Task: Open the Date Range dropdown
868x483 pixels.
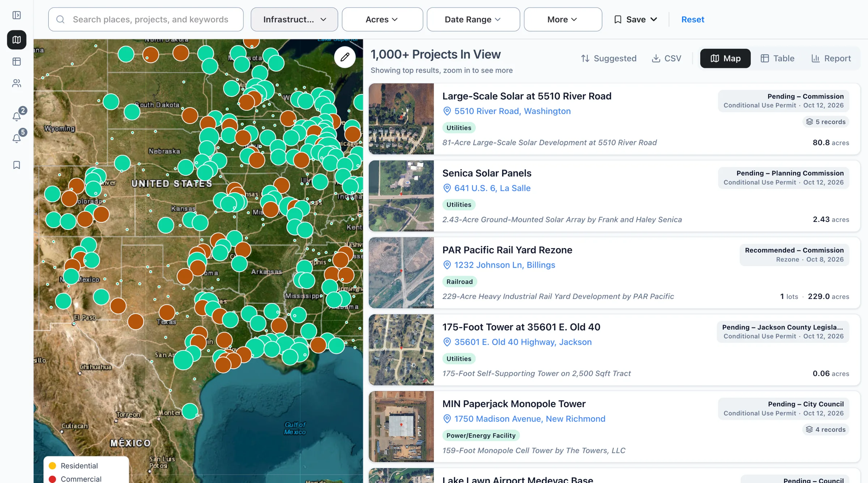Action: (473, 20)
